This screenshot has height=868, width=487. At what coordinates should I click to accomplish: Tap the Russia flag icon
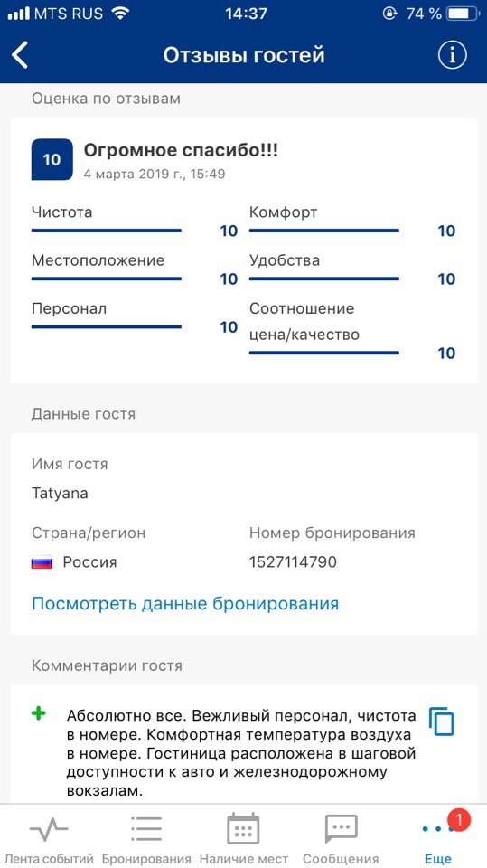pos(42,563)
